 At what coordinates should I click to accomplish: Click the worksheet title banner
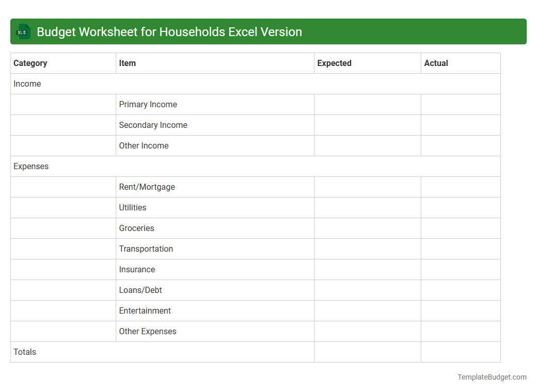pyautogui.click(x=268, y=31)
